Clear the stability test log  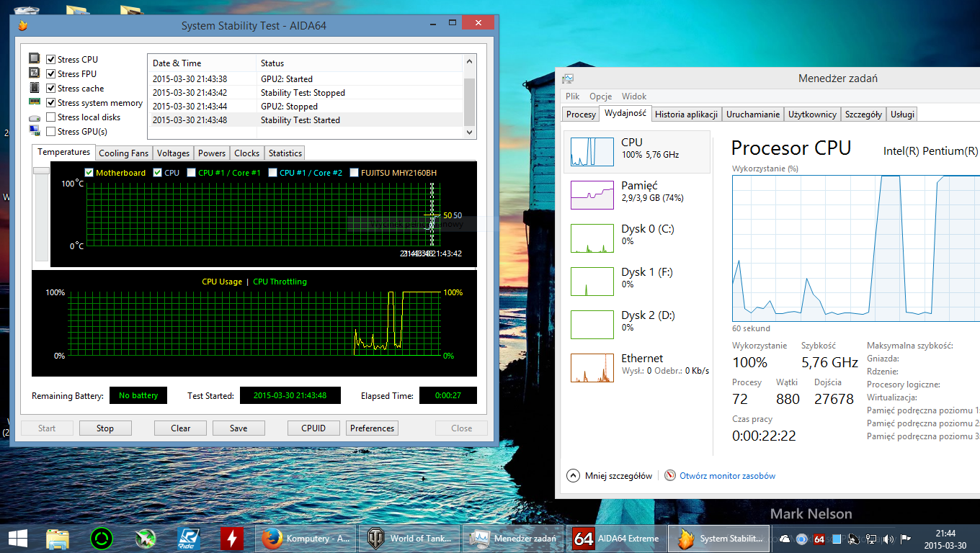point(181,428)
